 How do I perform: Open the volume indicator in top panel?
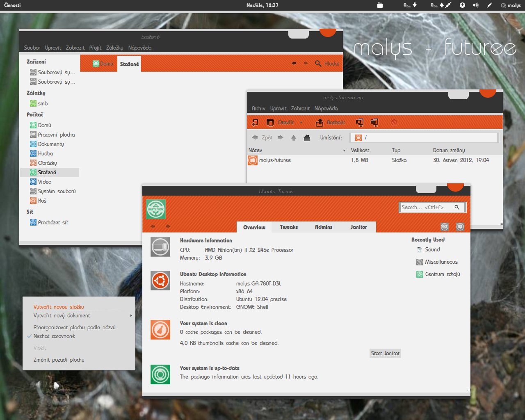476,5
